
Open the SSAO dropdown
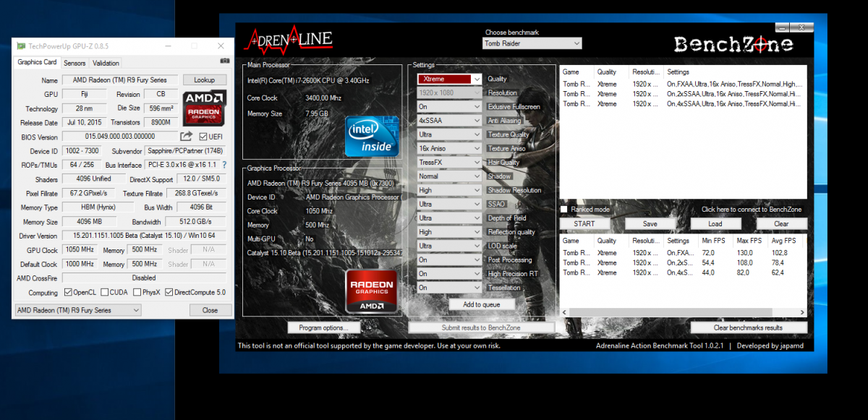point(449,205)
